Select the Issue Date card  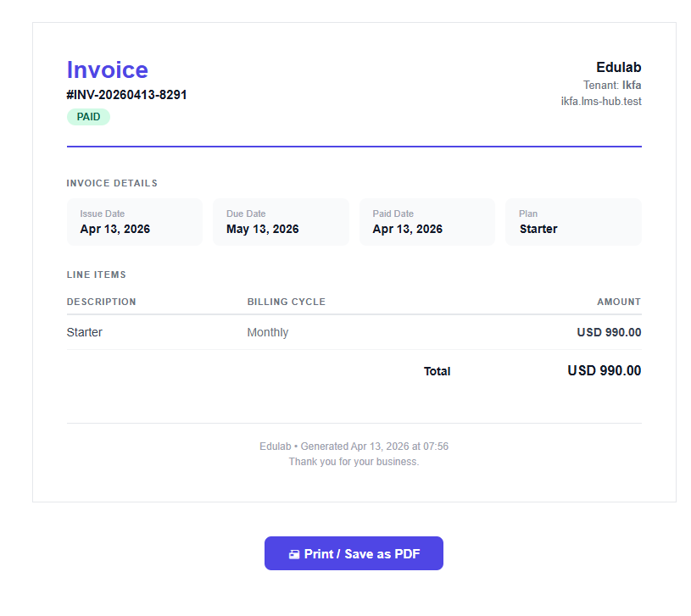pos(134,221)
